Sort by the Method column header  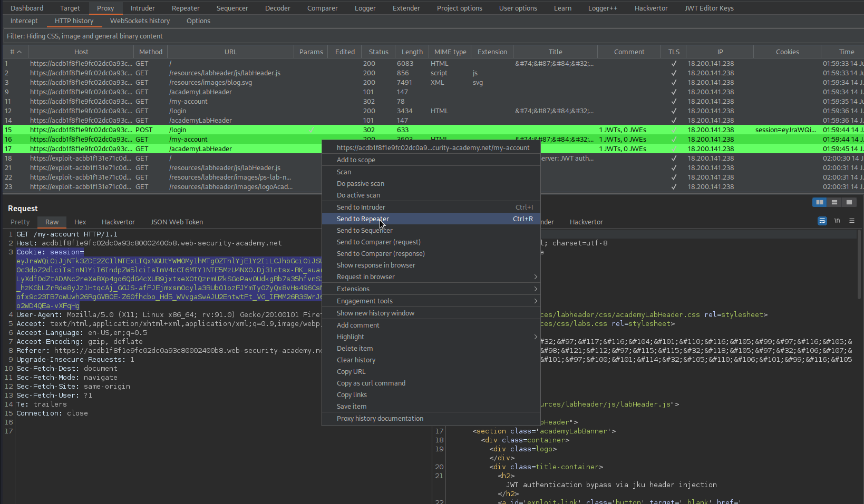151,52
